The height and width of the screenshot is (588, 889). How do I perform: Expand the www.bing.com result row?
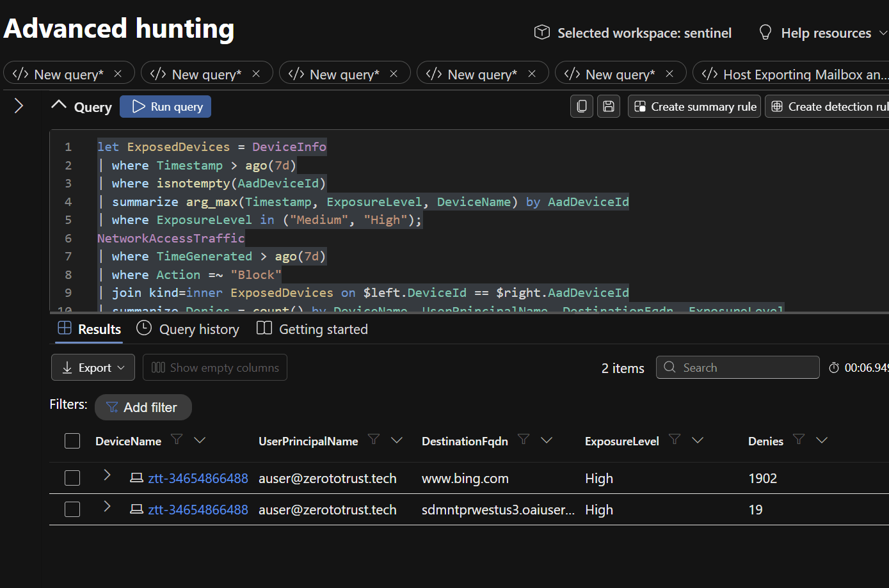point(107,475)
